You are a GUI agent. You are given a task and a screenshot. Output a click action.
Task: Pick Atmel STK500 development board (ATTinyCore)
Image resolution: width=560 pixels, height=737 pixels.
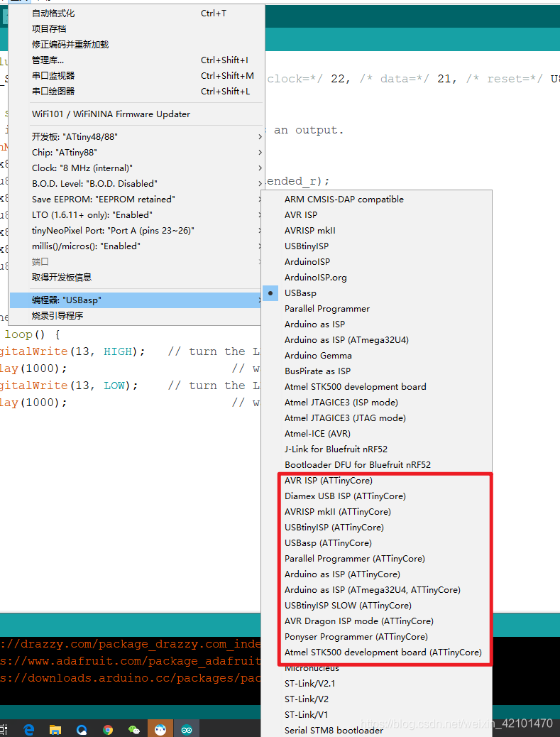[x=378, y=652]
